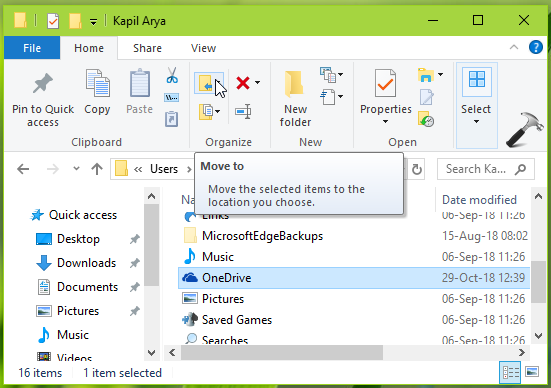The image size is (551, 388).
Task: Click the Refresh address bar button
Action: pos(416,169)
